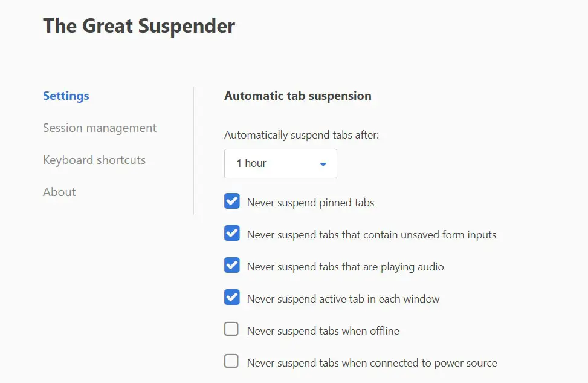Viewport: 588px width, 383px height.
Task: Uncheck the active tab in each window checkbox
Action: (x=232, y=298)
